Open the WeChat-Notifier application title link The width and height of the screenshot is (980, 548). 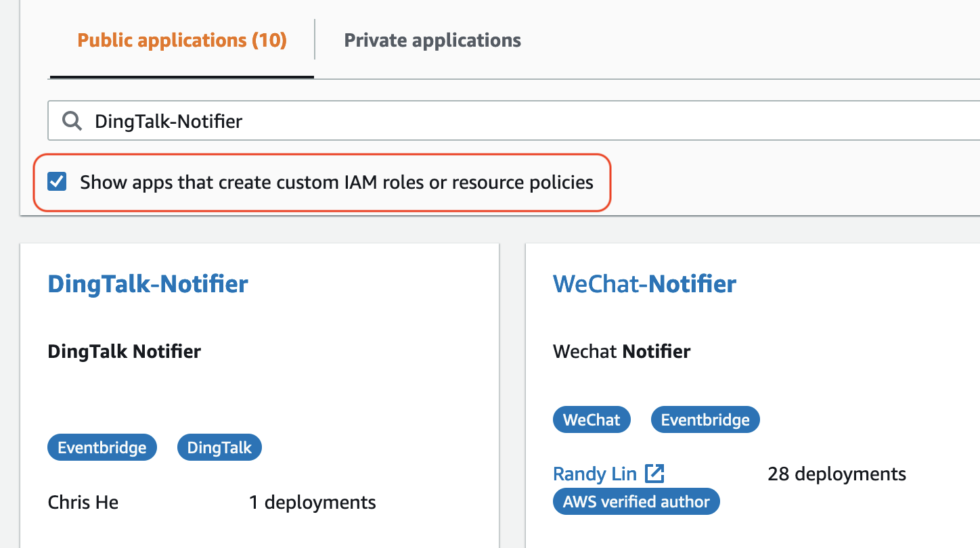[x=644, y=283]
